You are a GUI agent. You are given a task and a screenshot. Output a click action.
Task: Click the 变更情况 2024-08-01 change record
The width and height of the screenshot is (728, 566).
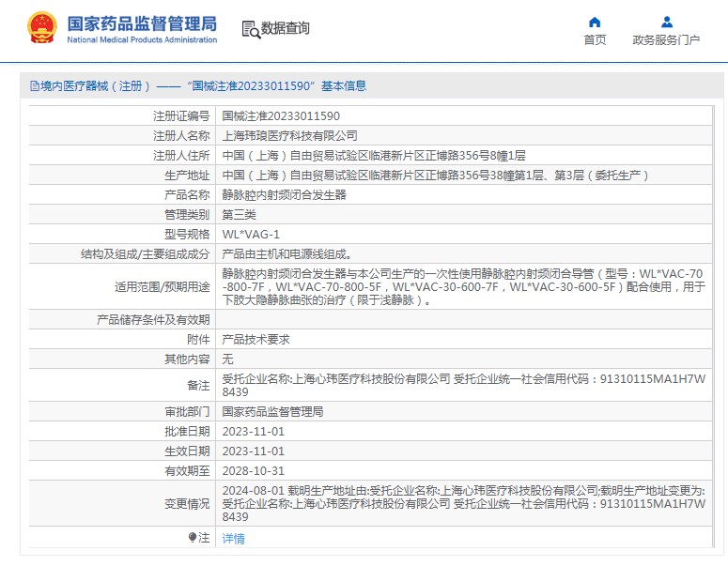pos(463,503)
